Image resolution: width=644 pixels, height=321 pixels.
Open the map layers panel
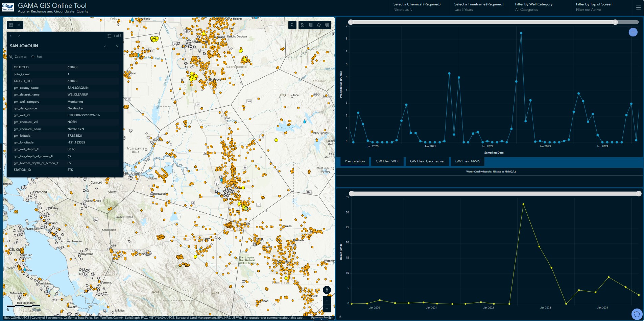319,25
